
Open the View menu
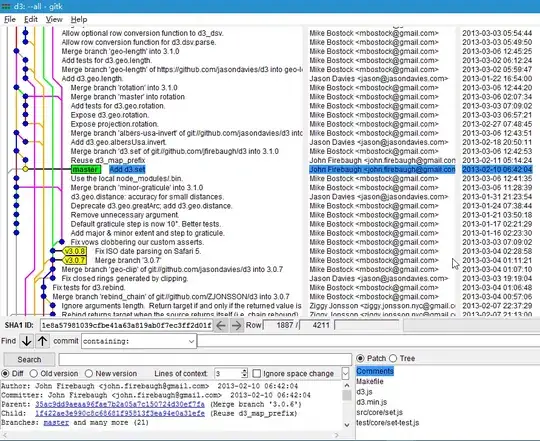point(54,19)
